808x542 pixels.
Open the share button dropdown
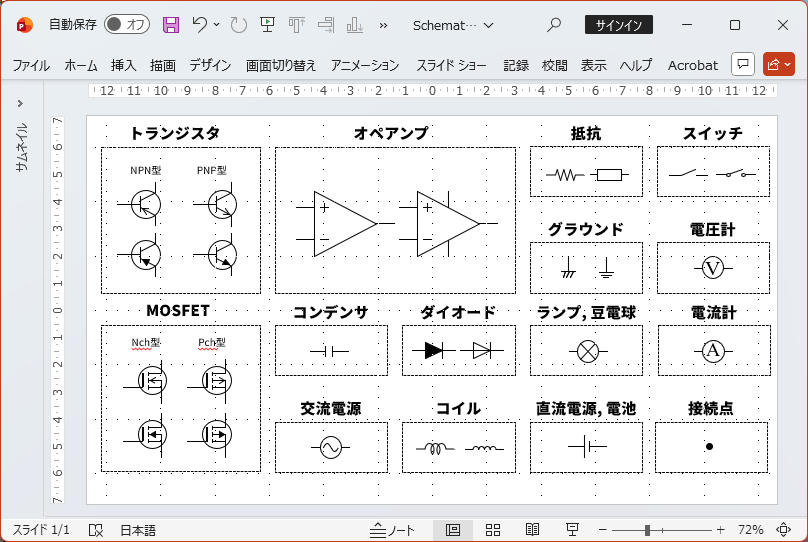point(779,64)
